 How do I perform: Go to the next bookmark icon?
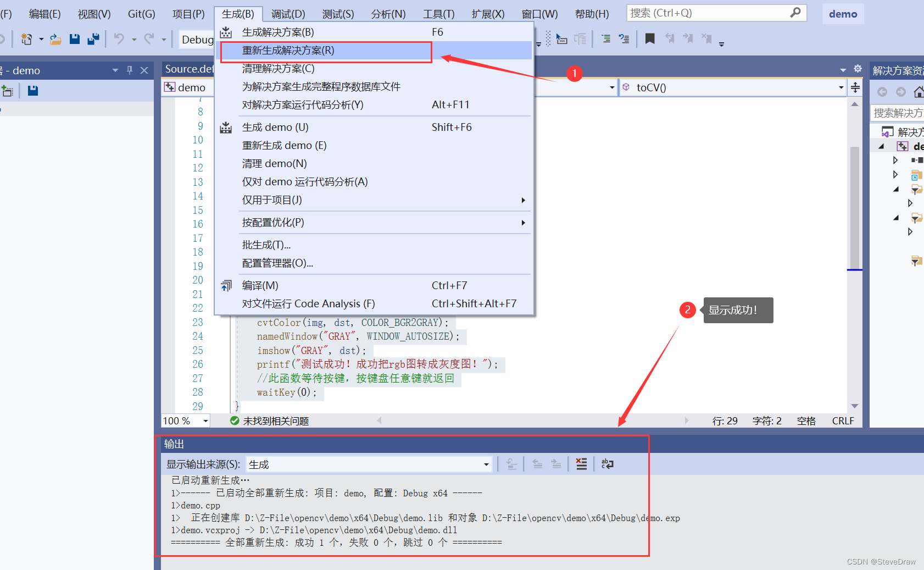(x=688, y=38)
